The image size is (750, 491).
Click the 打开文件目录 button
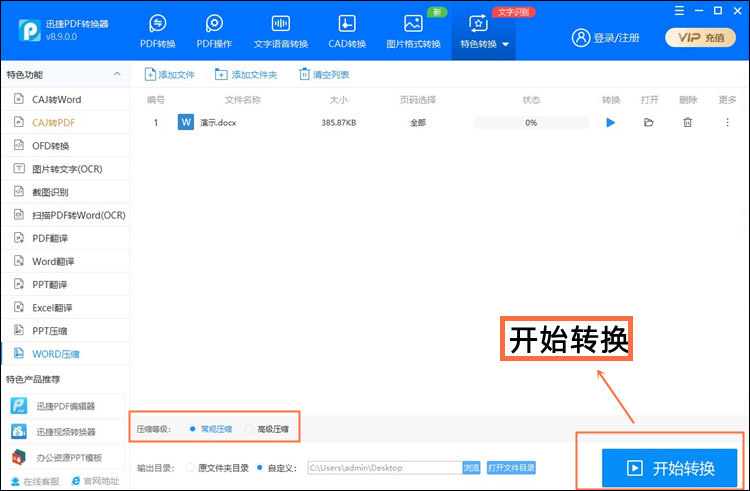pos(511,468)
